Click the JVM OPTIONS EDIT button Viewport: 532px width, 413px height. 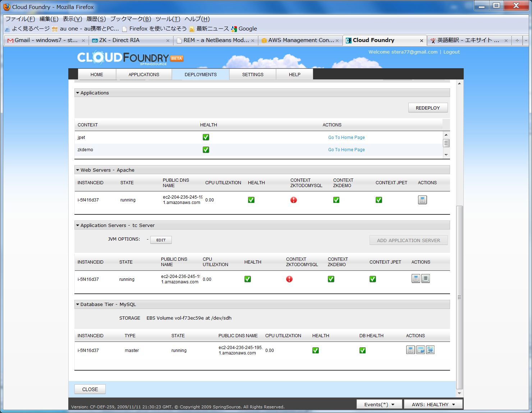pos(161,240)
